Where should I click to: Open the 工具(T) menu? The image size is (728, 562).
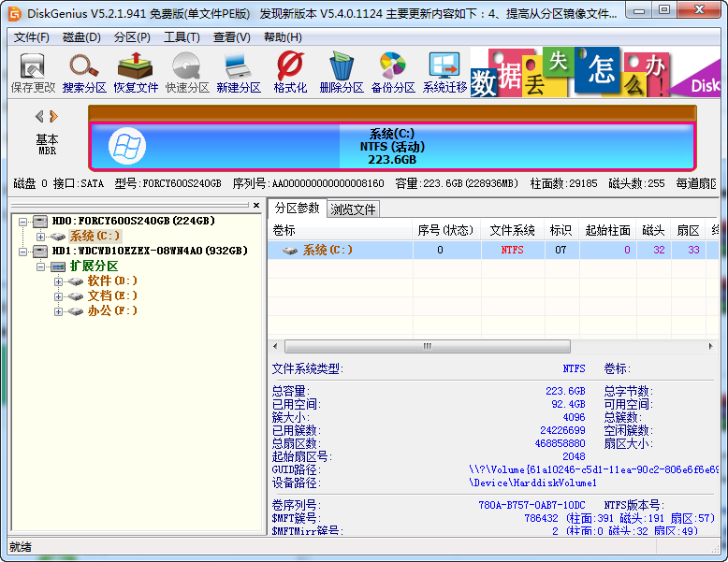182,37
